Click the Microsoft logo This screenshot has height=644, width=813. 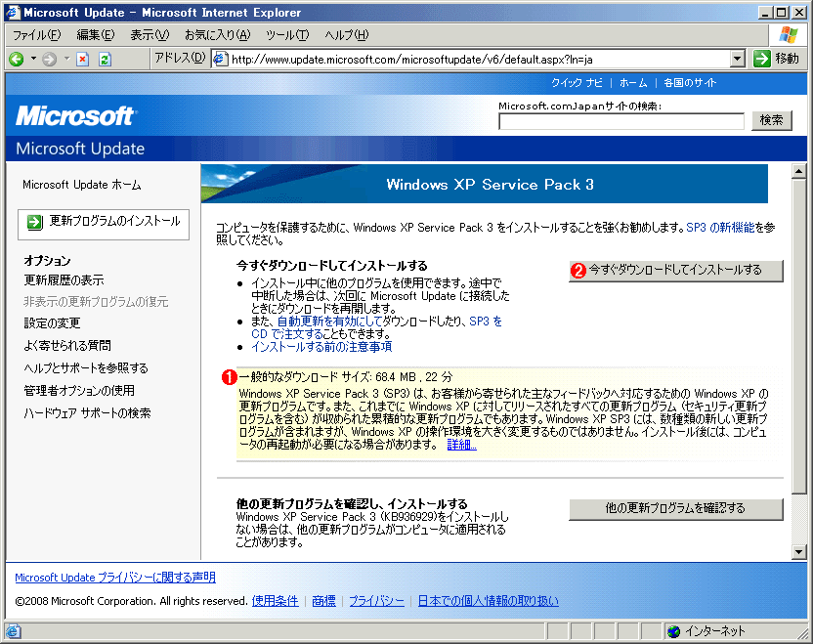75,115
